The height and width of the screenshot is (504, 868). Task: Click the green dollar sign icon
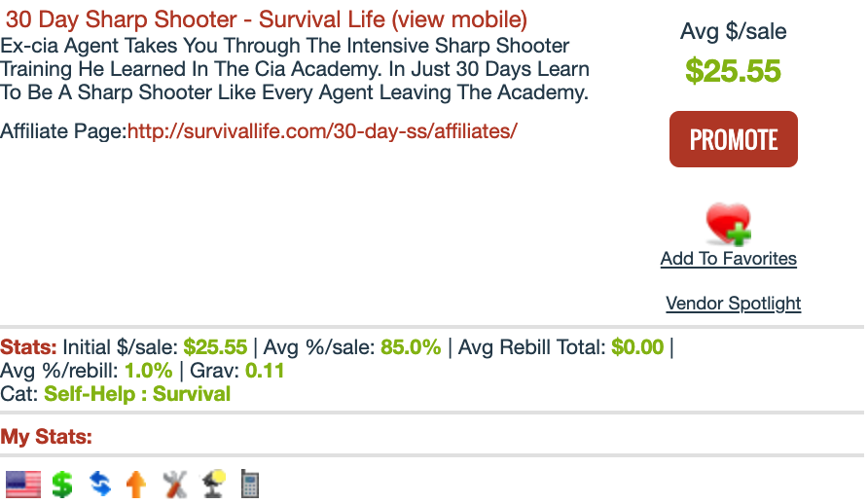(x=62, y=485)
